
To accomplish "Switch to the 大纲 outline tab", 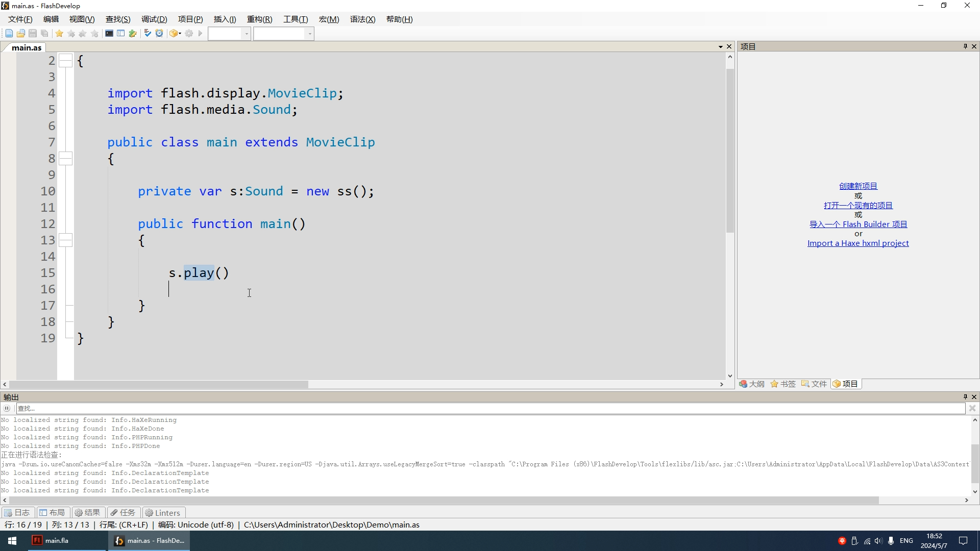I will pos(752,384).
